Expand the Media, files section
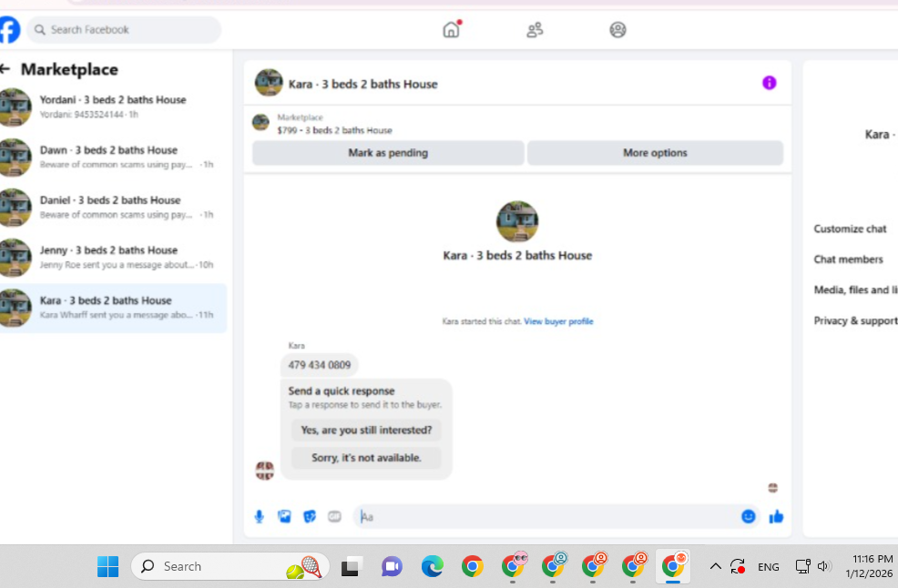Image resolution: width=898 pixels, height=588 pixels. (855, 289)
